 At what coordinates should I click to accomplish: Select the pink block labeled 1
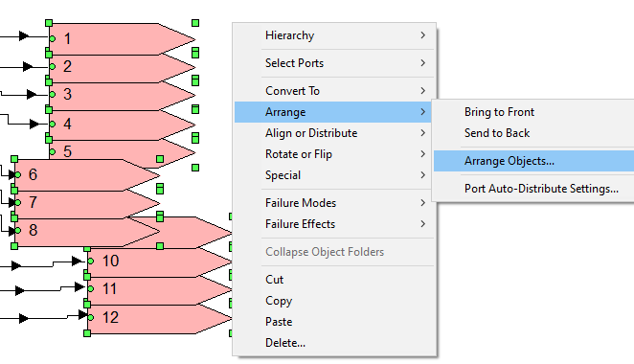coord(122,39)
